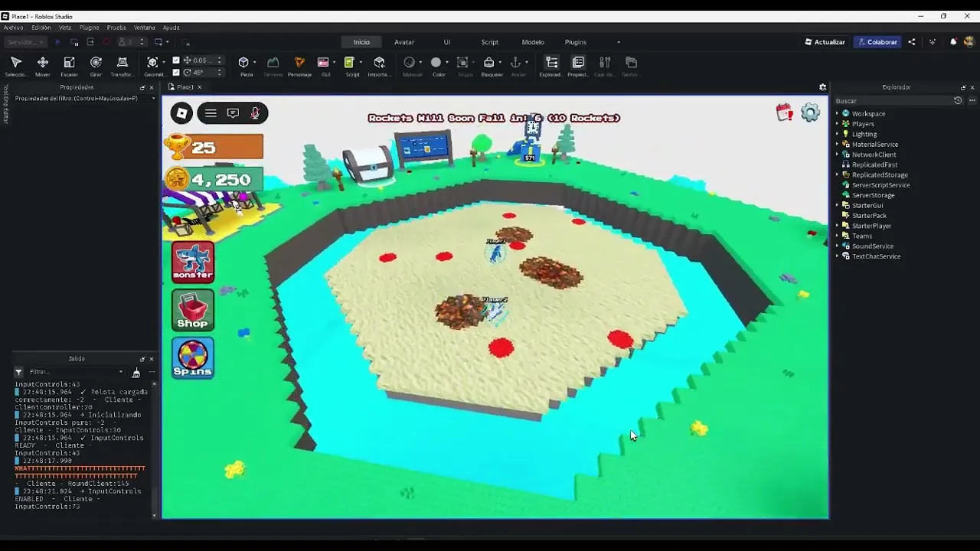Open the Propiedades filter dropdown arrow

(153, 98)
